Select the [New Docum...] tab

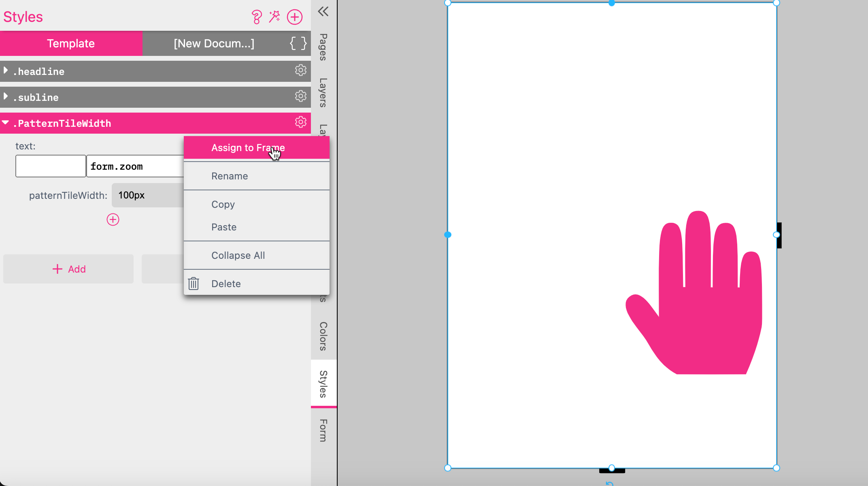pos(213,43)
